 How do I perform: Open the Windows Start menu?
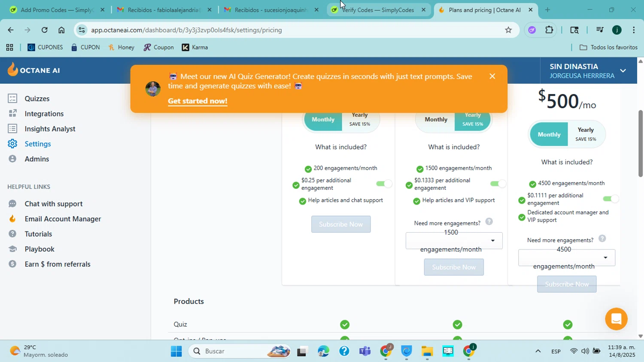(x=176, y=351)
